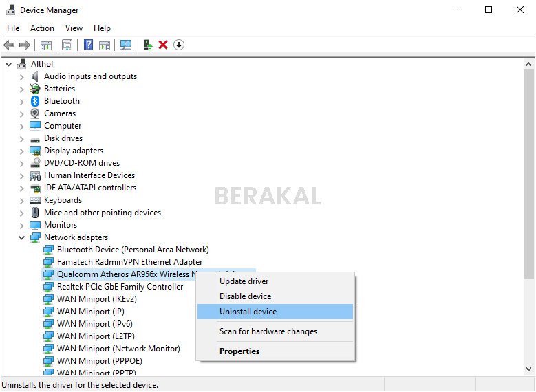The image size is (536, 392).
Task: Choose Update driver from context menu
Action: [275, 281]
